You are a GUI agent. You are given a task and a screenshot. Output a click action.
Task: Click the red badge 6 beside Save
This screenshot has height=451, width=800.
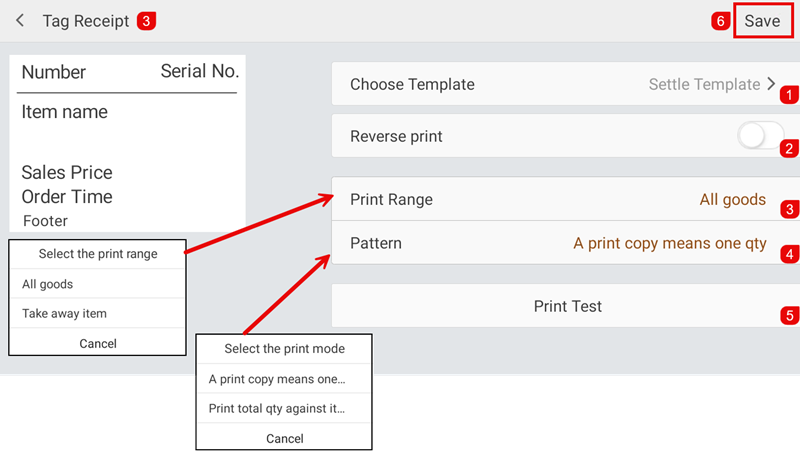click(720, 21)
